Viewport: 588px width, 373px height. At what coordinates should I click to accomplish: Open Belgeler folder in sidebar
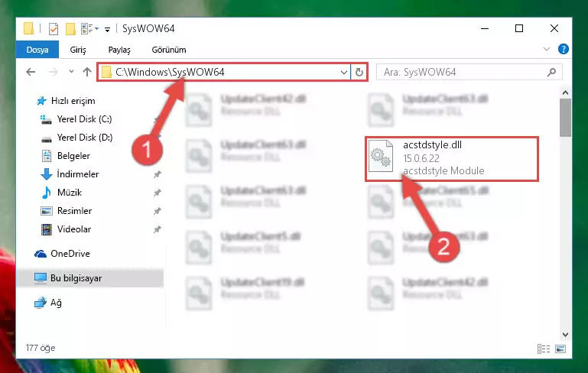tap(73, 156)
